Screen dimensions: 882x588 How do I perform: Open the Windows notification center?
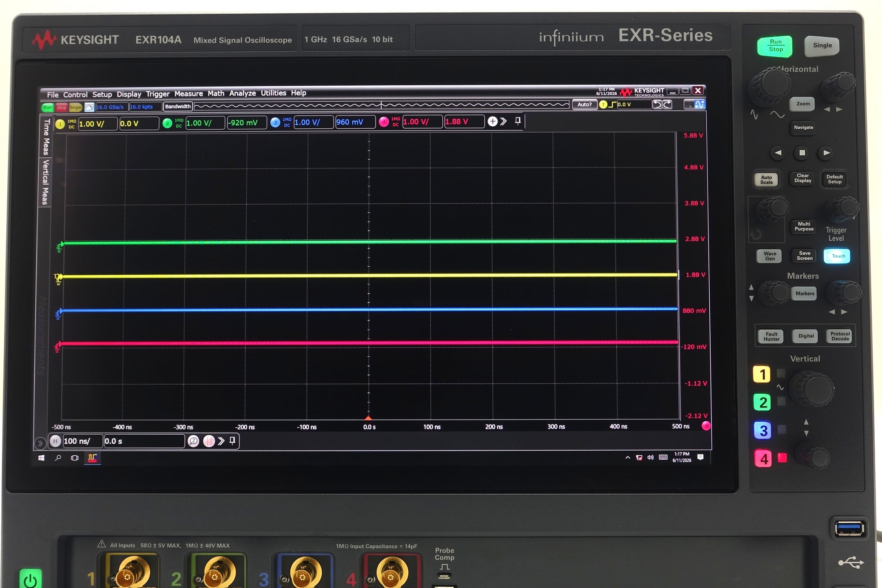(x=701, y=457)
